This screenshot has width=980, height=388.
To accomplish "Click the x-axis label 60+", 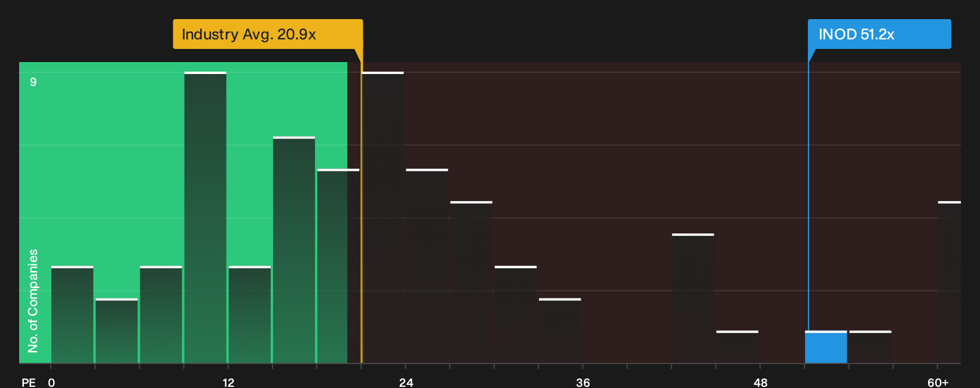I will [x=938, y=382].
